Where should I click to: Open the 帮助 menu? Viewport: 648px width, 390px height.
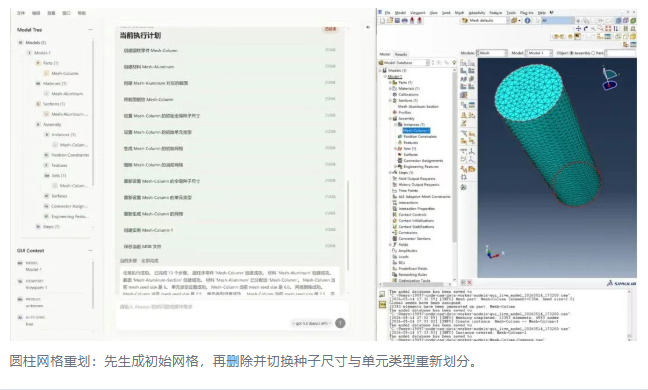coord(82,13)
